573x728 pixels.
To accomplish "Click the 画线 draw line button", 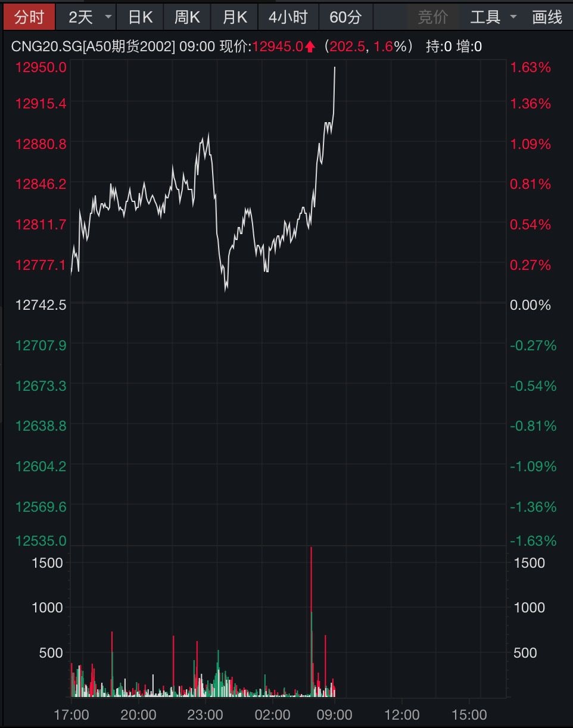I will tap(547, 17).
